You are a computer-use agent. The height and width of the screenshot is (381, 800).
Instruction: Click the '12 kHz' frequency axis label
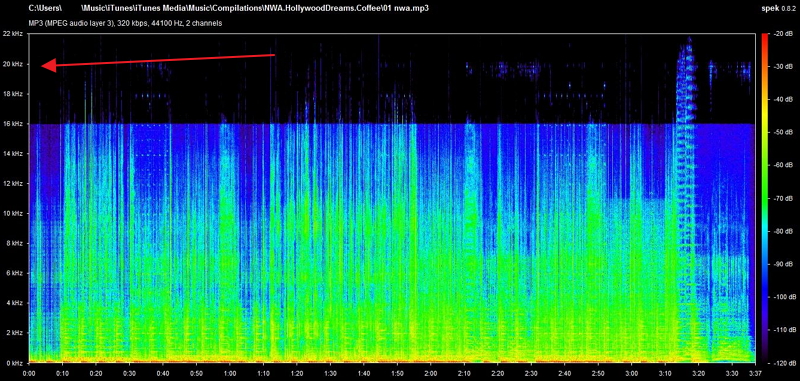click(12, 183)
